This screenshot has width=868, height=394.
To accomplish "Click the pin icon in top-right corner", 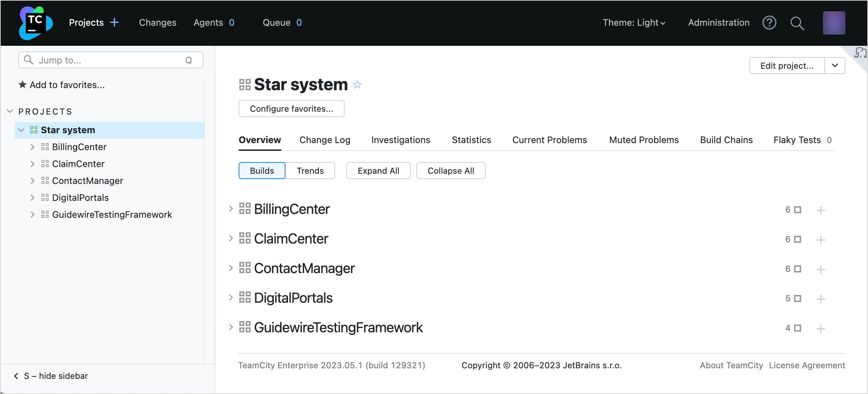I will click(860, 52).
